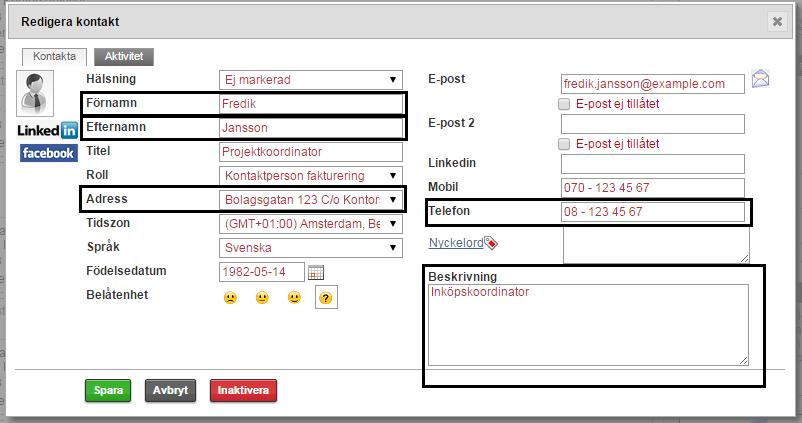Open the Tidszon dropdown
Image resolution: width=802 pixels, height=423 pixels.
click(x=310, y=224)
